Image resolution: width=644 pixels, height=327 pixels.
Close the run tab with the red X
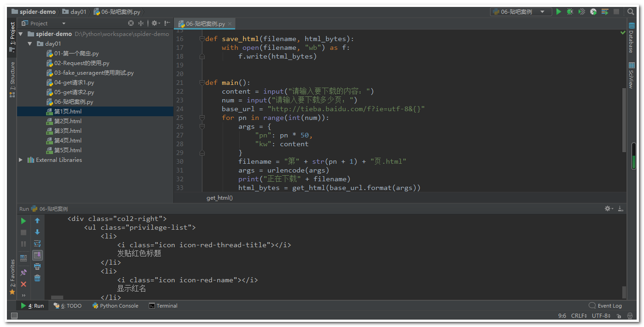[x=24, y=284]
